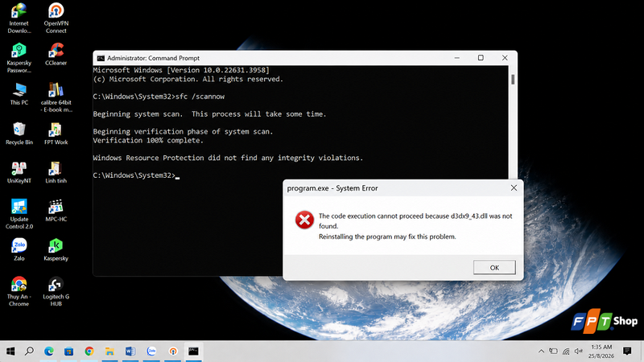Open Microsoft Edge from the taskbar

(x=49, y=352)
